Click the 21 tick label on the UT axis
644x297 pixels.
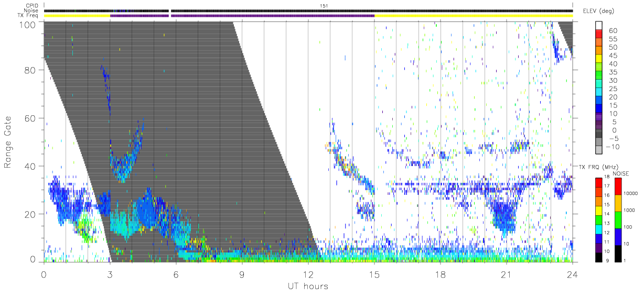(x=507, y=274)
